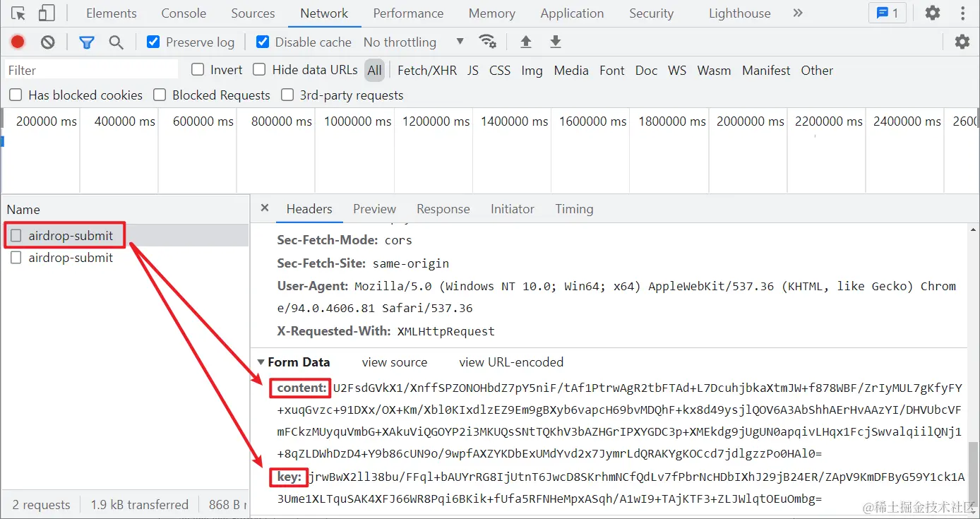The image size is (980, 519).
Task: Focus the Filter text field
Action: 91,70
